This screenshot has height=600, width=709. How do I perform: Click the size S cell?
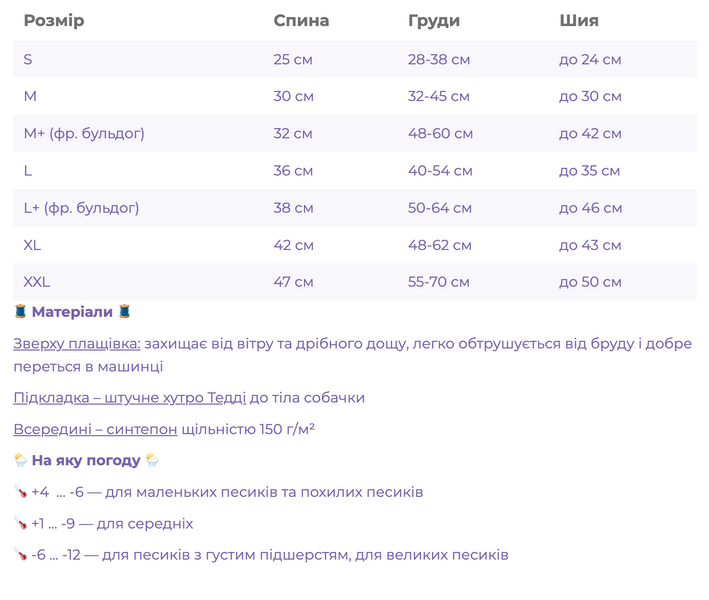click(28, 59)
